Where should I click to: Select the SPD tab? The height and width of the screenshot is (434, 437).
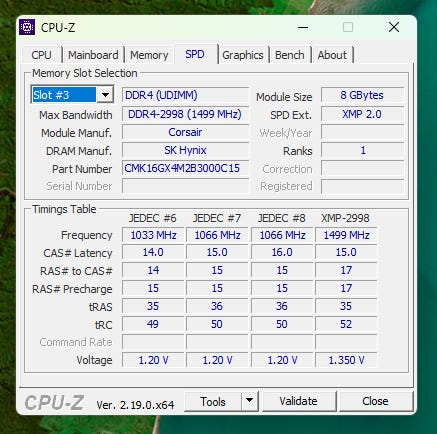[x=195, y=54]
